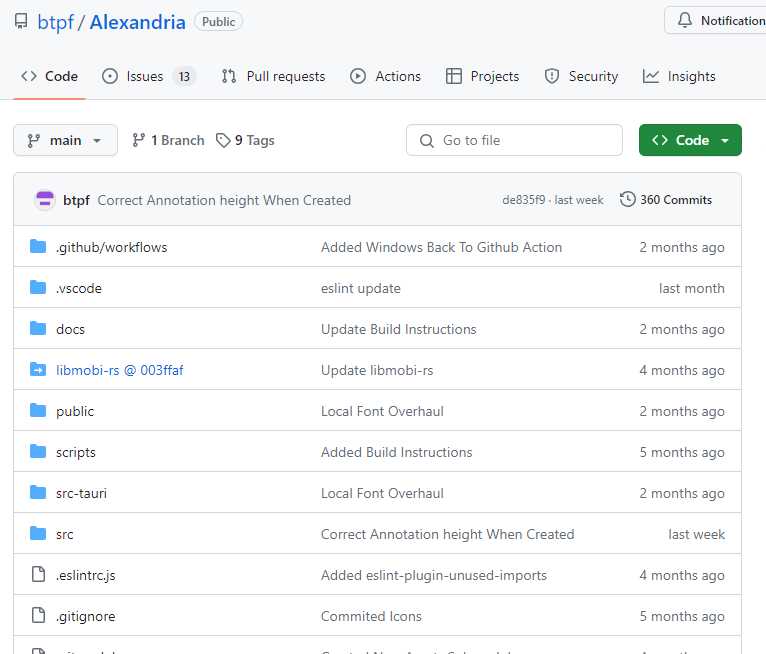Open Correct Annotation height commit in src row
The height and width of the screenshot is (654, 766).
[x=447, y=535]
